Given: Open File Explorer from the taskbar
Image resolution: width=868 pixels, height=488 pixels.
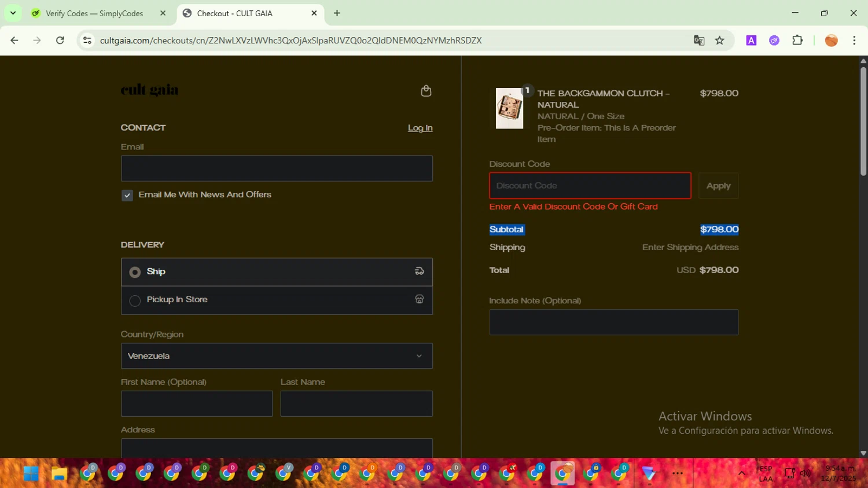Looking at the screenshot, I should 59,474.
